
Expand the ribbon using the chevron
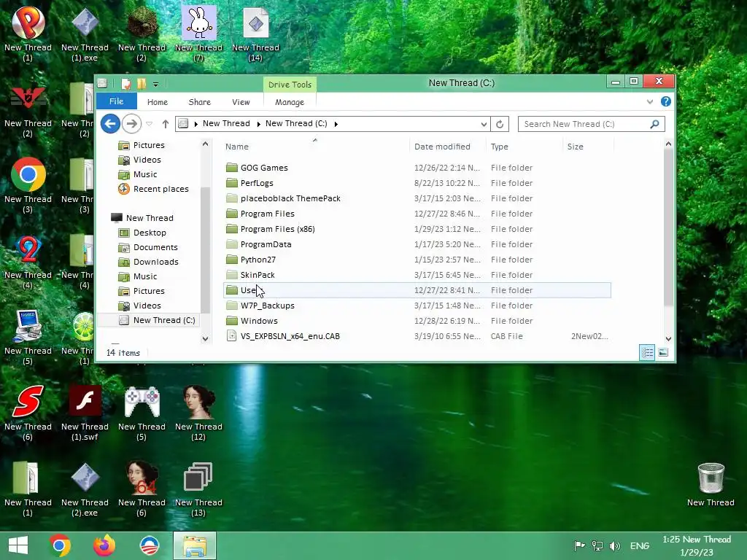pyautogui.click(x=650, y=101)
